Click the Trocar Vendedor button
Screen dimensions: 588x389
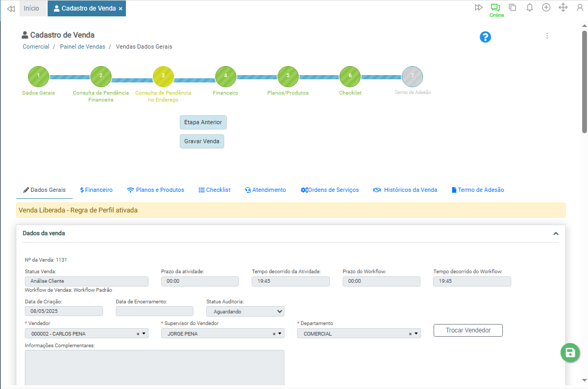[x=468, y=330]
